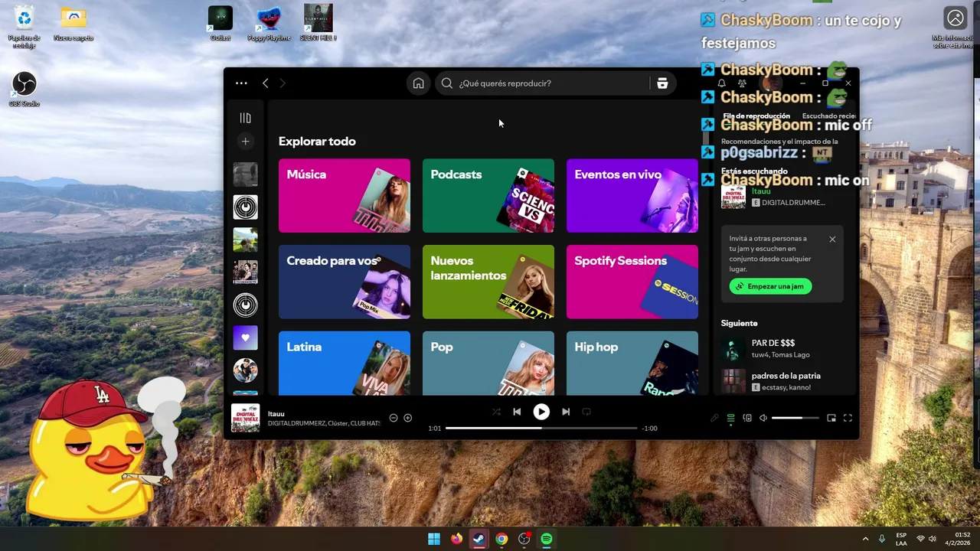This screenshot has height=551, width=980.
Task: Click Spotify icon in the taskbar
Action: pyautogui.click(x=547, y=539)
